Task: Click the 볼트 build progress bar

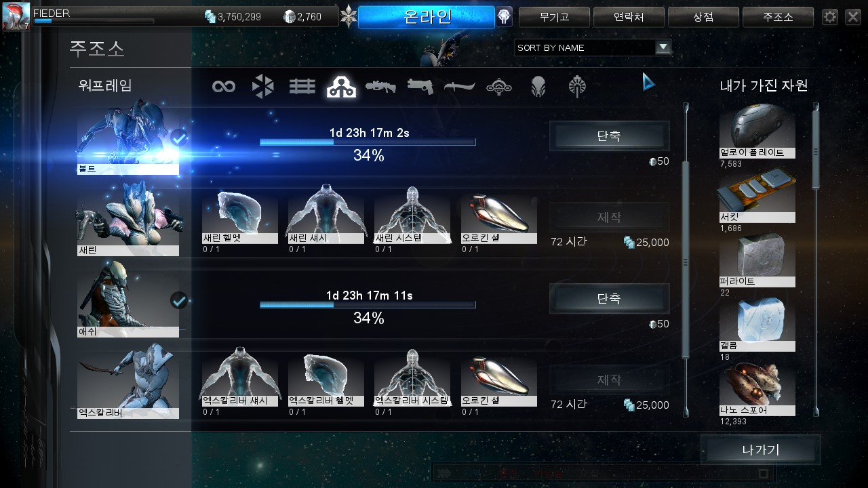Action: (368, 142)
